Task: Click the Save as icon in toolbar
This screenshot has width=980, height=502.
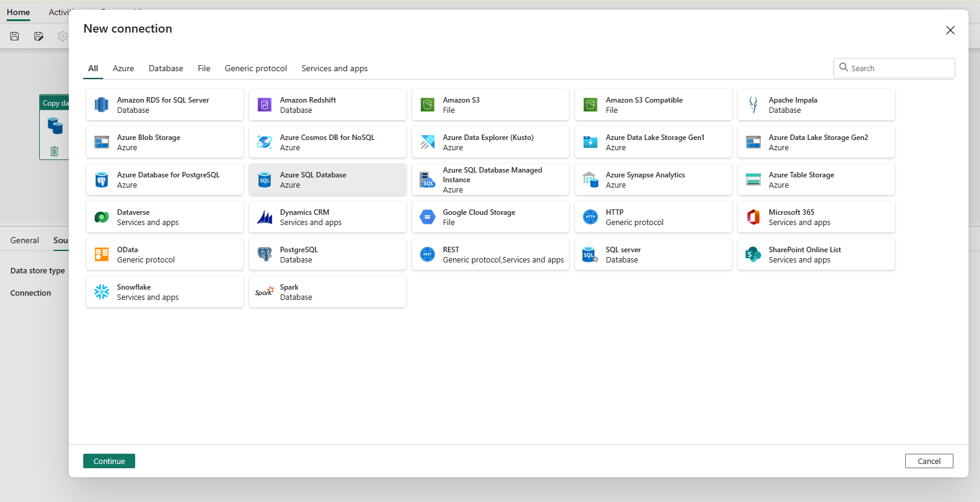Action: (39, 36)
